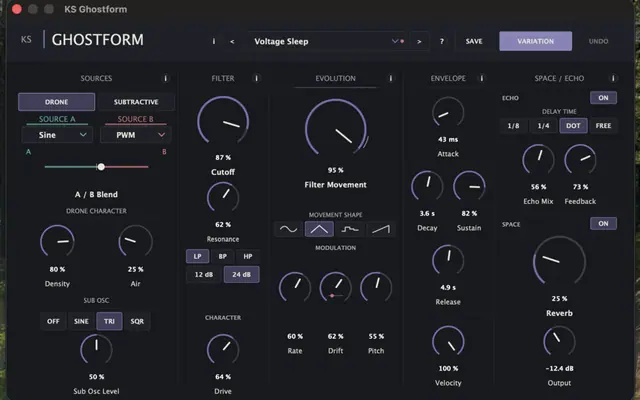This screenshot has height=400, width=640.
Task: Go to the next preset arrow
Action: 419,41
